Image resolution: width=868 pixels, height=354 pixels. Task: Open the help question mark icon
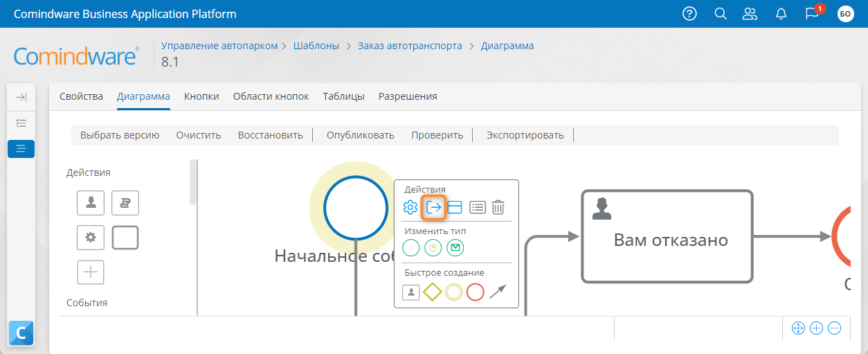pyautogui.click(x=689, y=14)
